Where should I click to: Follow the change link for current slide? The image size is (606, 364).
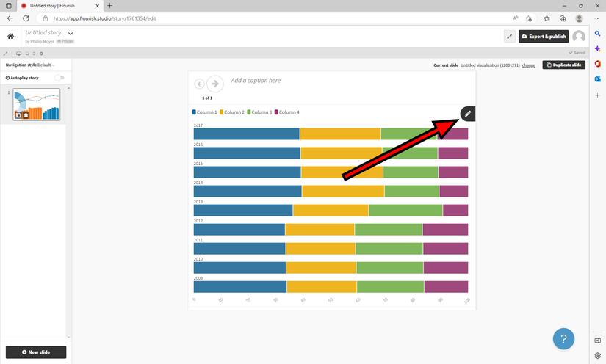click(528, 65)
